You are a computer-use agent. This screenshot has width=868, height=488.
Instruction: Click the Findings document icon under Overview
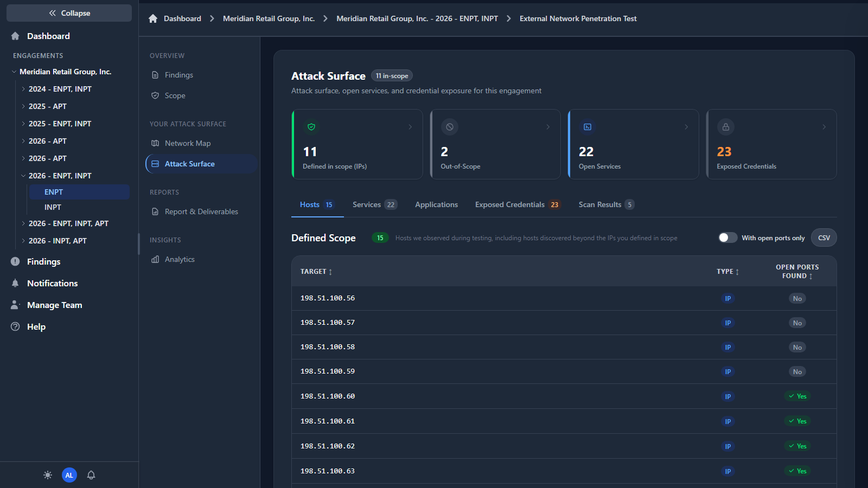click(155, 75)
